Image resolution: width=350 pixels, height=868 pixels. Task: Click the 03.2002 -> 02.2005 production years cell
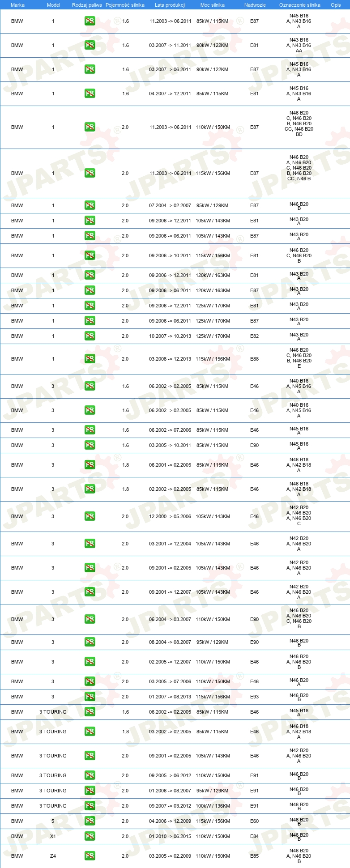(170, 732)
